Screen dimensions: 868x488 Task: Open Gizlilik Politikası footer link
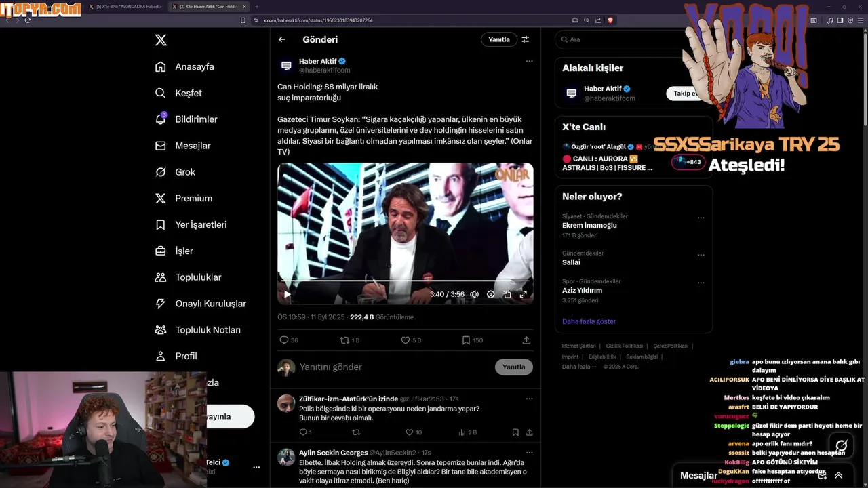[x=625, y=346]
